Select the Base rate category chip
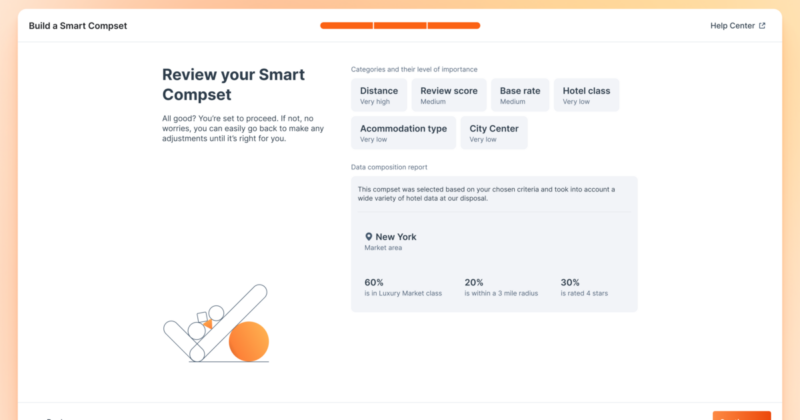This screenshot has width=800, height=420. tap(520, 95)
